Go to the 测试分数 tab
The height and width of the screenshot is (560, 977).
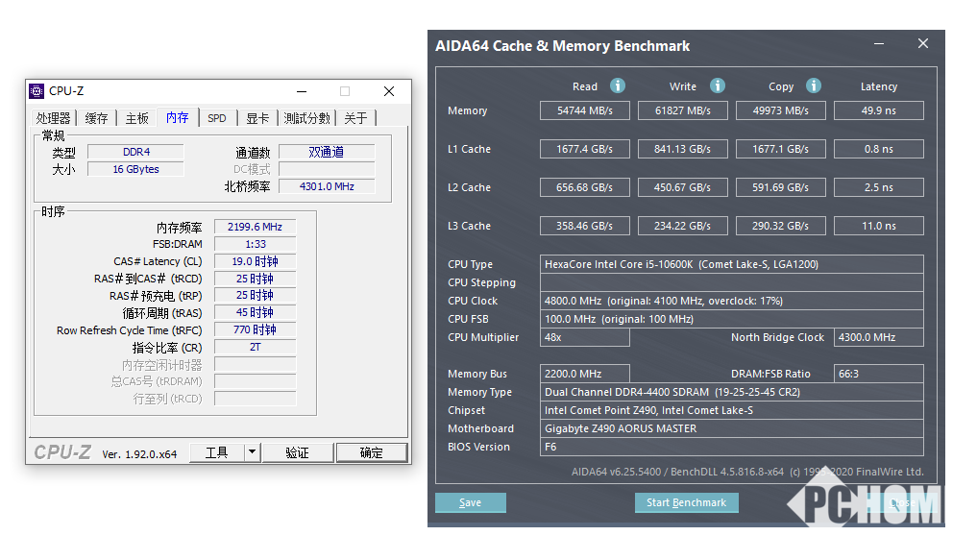(x=307, y=118)
